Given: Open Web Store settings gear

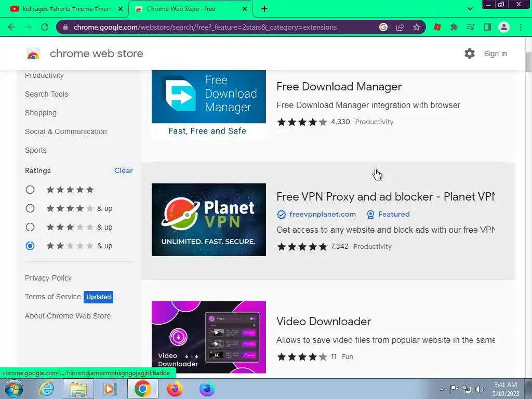Looking at the screenshot, I should (470, 54).
